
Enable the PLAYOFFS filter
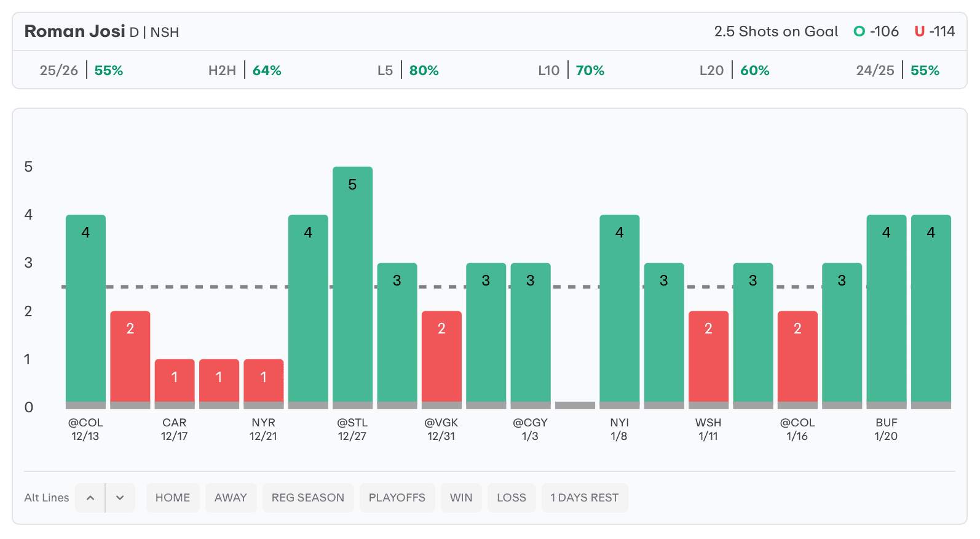[397, 498]
